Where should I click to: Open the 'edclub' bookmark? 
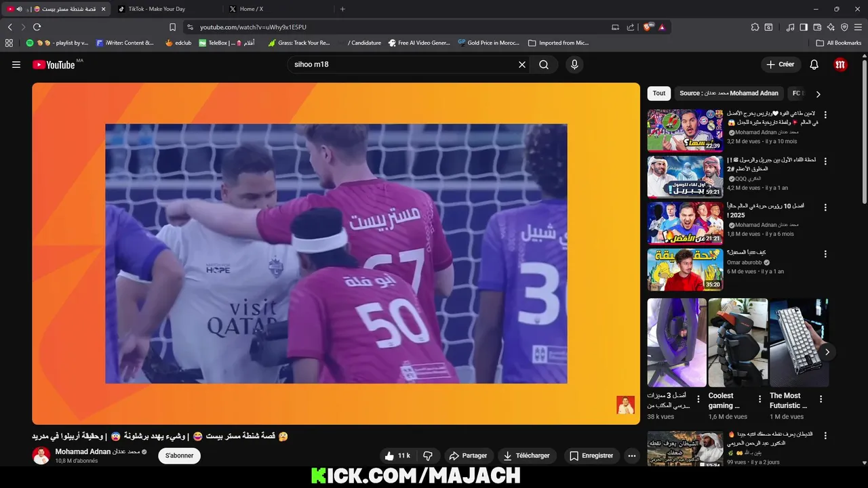178,43
